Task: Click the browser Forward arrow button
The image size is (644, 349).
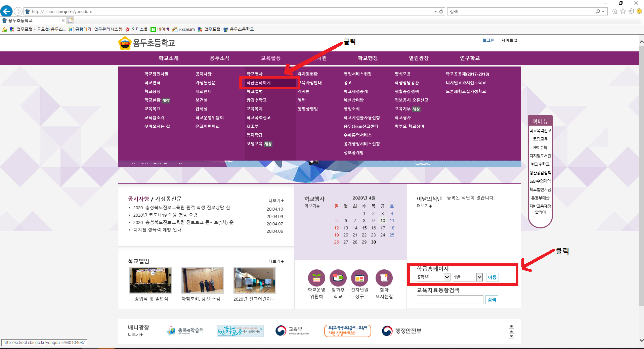Action: pyautogui.click(x=18, y=11)
